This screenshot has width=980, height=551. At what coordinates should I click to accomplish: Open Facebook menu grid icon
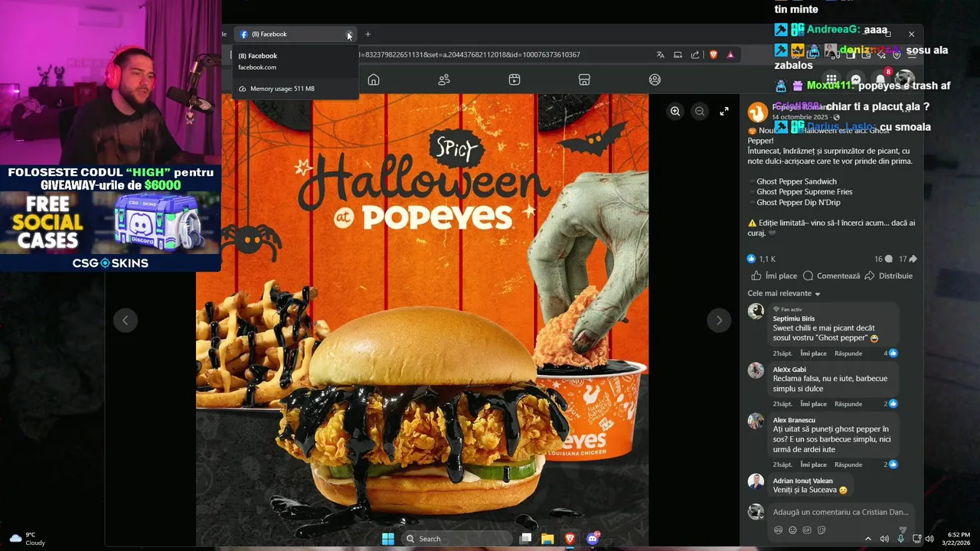coord(831,79)
